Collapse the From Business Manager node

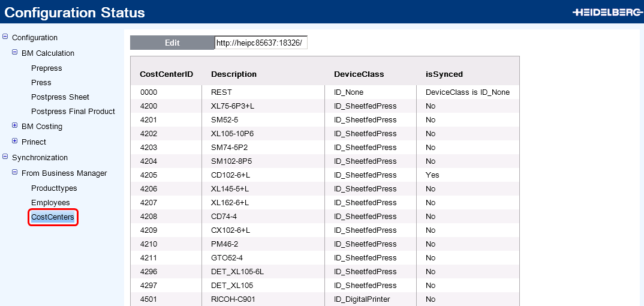(x=15, y=173)
